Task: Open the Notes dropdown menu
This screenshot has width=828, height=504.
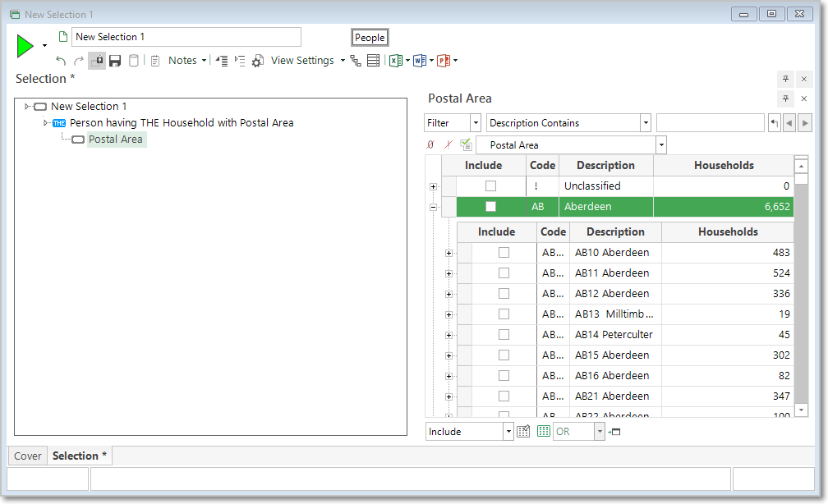Action: coord(187,61)
